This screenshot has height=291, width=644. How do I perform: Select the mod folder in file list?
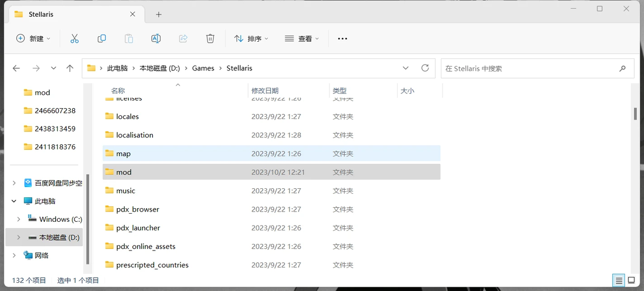(x=271, y=172)
